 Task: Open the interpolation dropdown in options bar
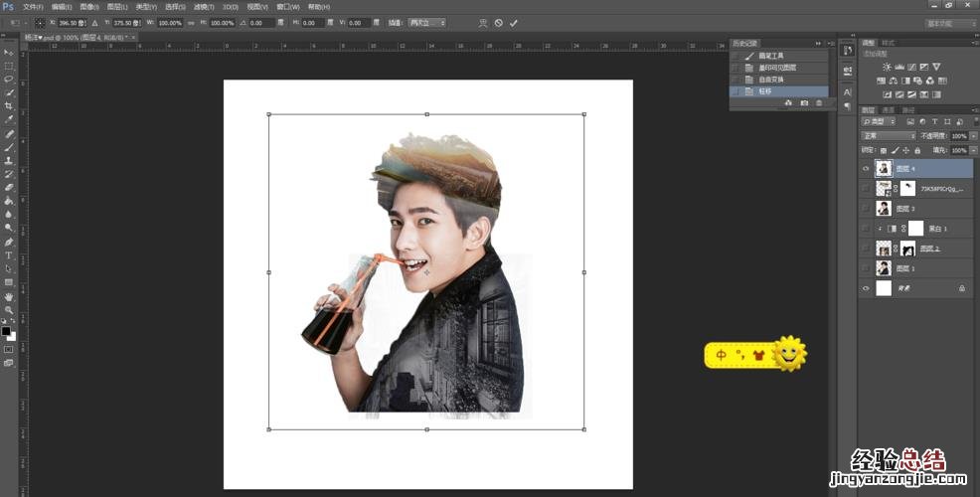[427, 22]
